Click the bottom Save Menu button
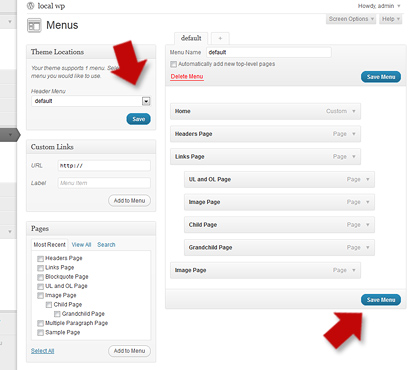Image resolution: width=412 pixels, height=370 pixels. tap(381, 300)
